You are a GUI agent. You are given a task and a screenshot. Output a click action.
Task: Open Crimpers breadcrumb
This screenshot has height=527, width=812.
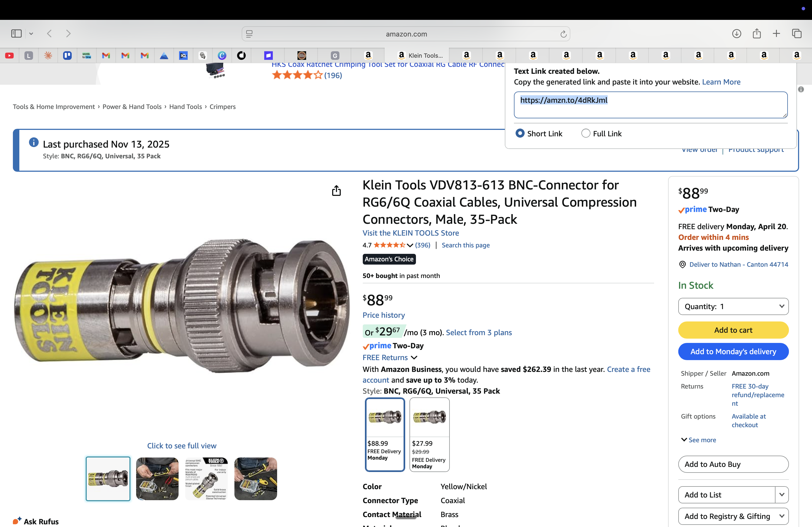tap(222, 107)
